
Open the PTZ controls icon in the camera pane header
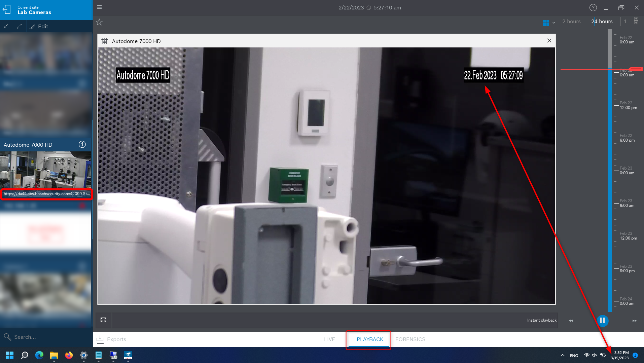[105, 41]
